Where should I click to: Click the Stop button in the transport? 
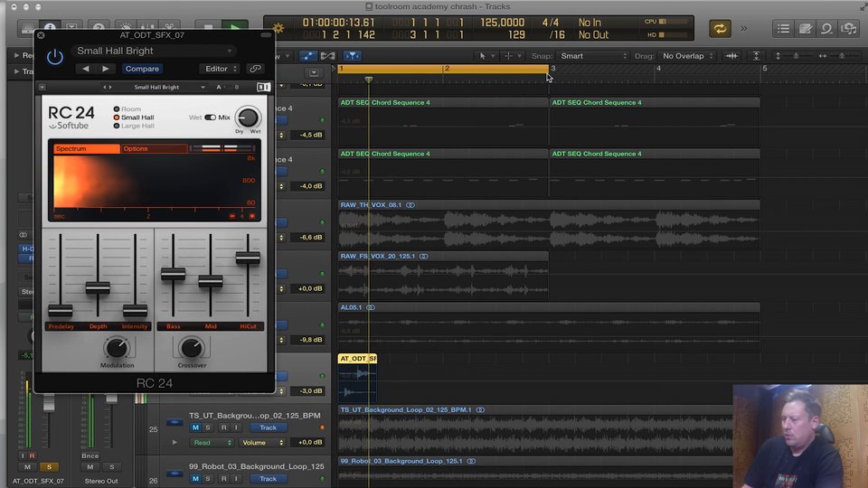coord(208,26)
